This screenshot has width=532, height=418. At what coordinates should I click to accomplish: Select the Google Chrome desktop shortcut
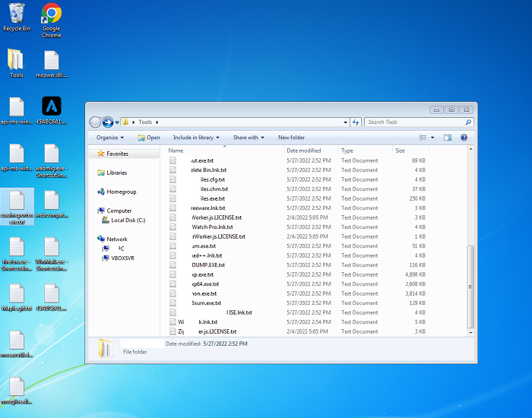52,15
